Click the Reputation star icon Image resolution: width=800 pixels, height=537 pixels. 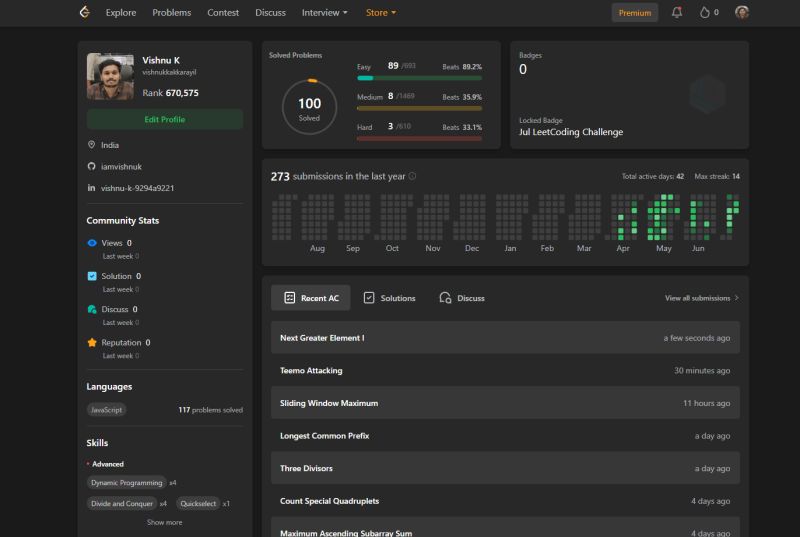[92, 342]
